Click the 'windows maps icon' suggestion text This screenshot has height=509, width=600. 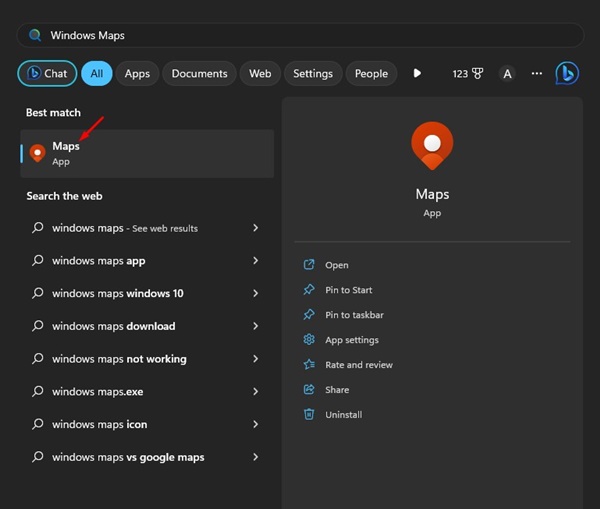(99, 424)
